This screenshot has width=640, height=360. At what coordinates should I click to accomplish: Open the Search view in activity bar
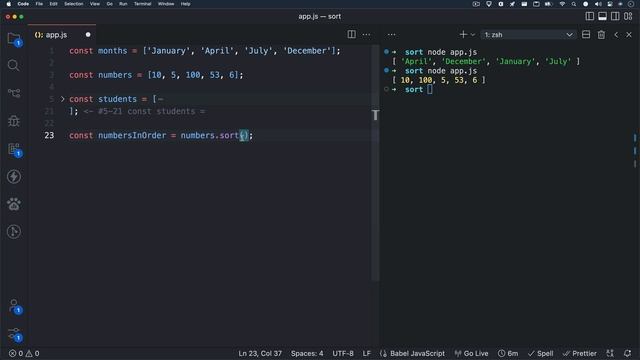(x=13, y=65)
